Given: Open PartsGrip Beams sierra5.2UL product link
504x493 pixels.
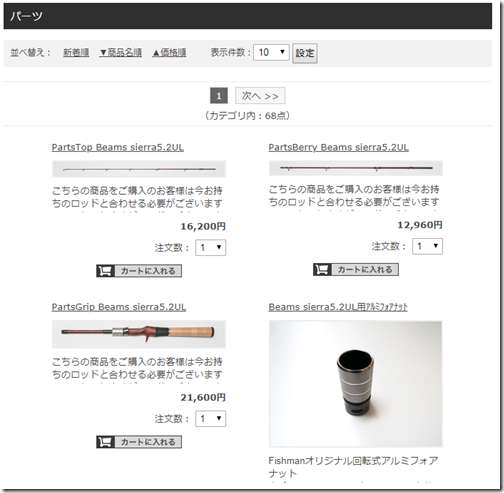Looking at the screenshot, I should click(119, 307).
